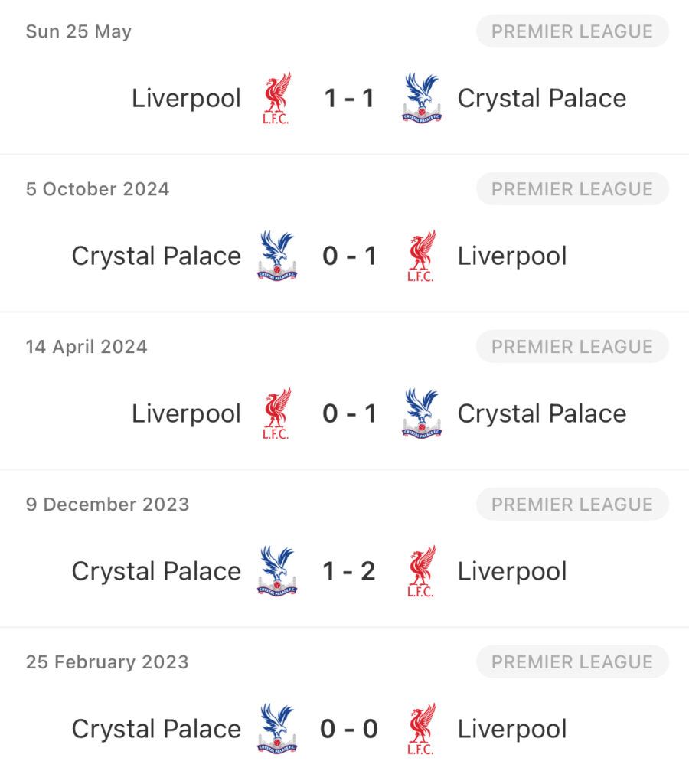
Task: Open the 0 - 0 score from February 2023
Action: [x=349, y=729]
